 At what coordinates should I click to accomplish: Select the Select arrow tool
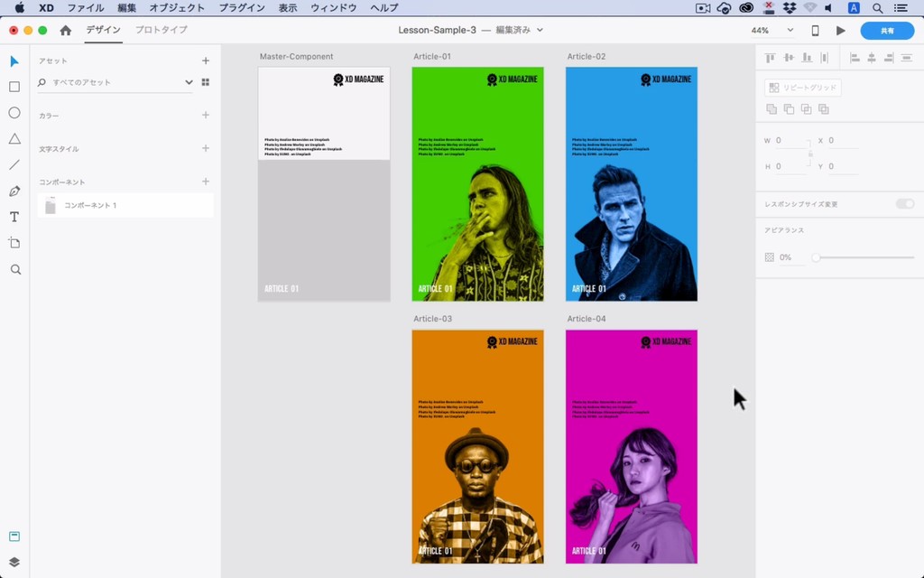point(14,61)
